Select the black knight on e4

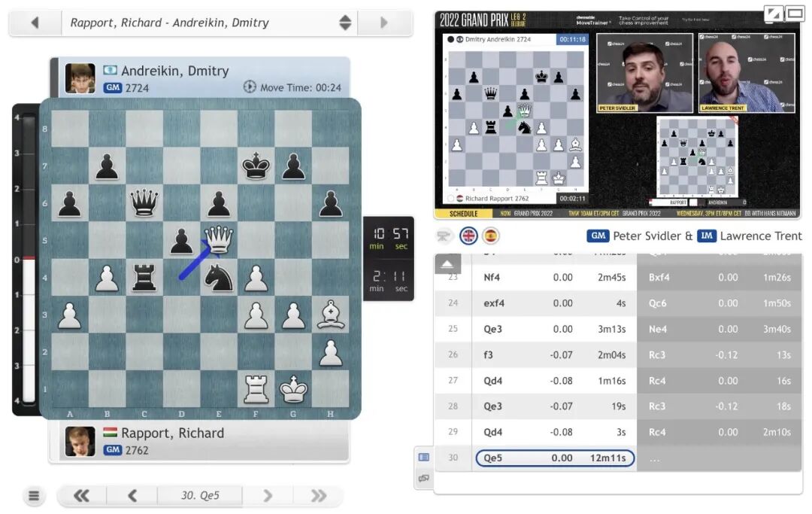point(219,277)
